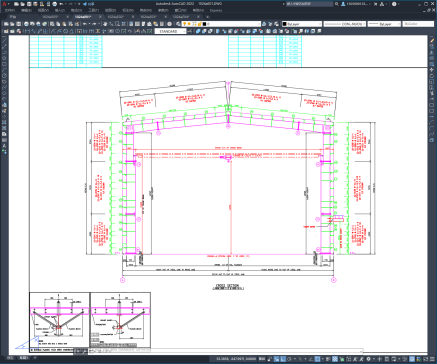Select the Move modify tool

432,70
